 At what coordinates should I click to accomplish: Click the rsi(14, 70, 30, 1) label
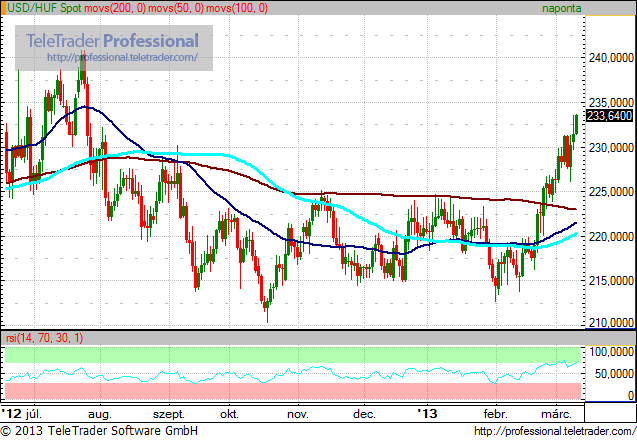[45, 338]
